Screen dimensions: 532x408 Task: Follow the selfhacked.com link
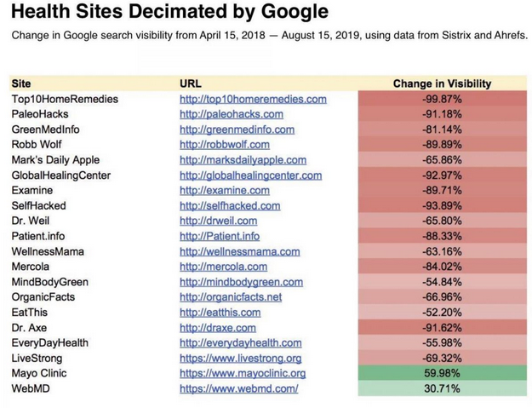[x=230, y=205]
